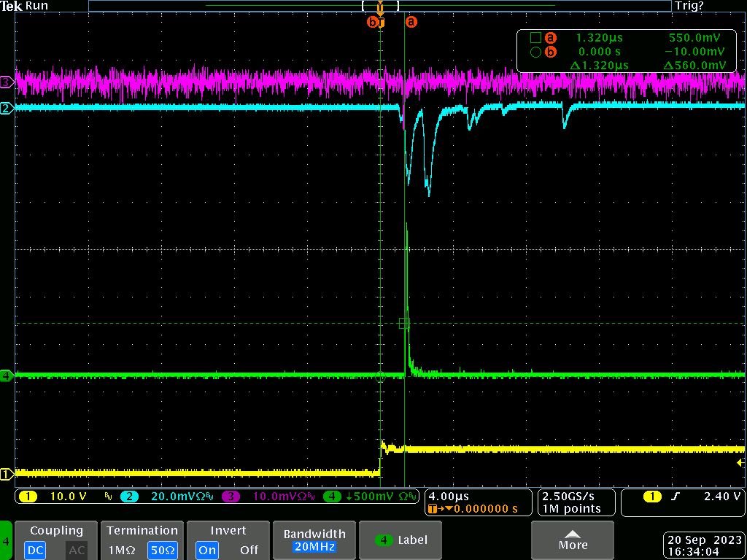Click the yellow trigger level arrow
The height and width of the screenshot is (560, 747).
pos(740,463)
